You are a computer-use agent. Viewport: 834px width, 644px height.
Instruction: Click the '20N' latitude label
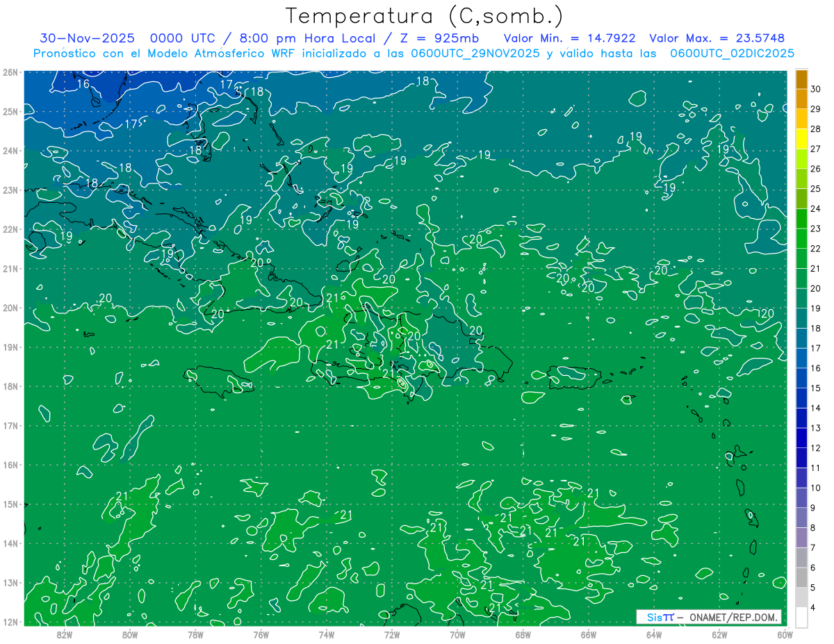(10, 308)
